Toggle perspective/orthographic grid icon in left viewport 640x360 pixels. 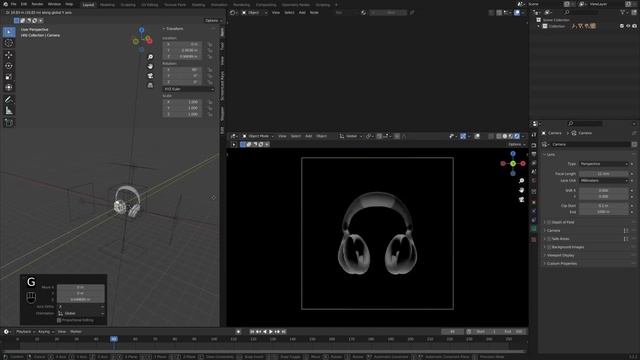pos(150,85)
